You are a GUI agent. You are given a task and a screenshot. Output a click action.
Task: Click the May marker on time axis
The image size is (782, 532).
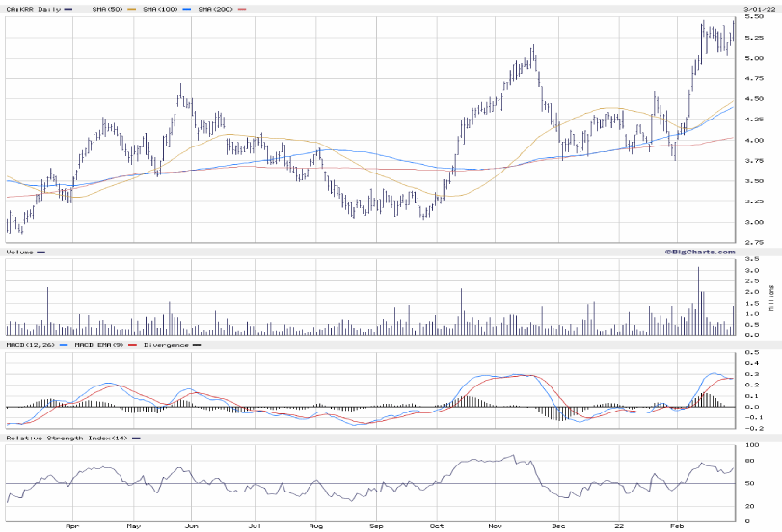tap(133, 527)
